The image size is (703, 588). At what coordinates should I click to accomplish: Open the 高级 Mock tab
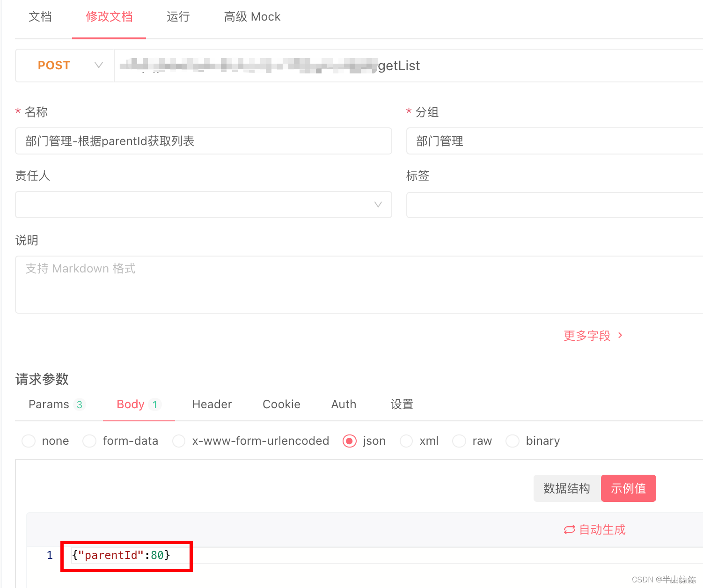(x=252, y=16)
